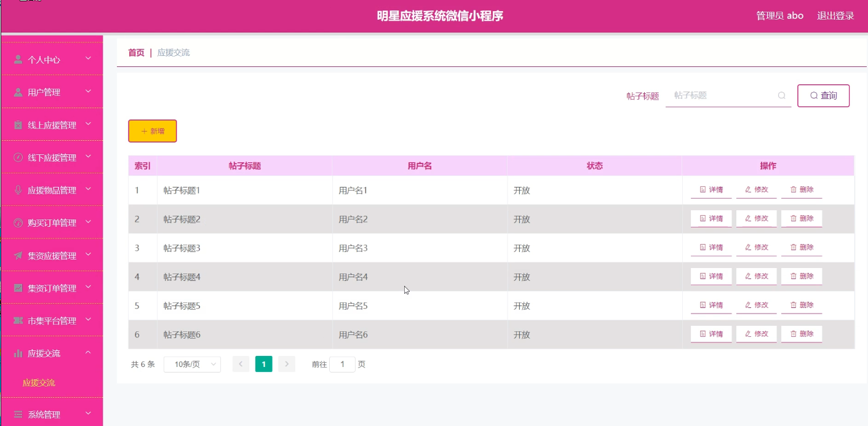Image resolution: width=868 pixels, height=426 pixels.
Task: Click 退出登录 to log out
Action: coord(835,15)
